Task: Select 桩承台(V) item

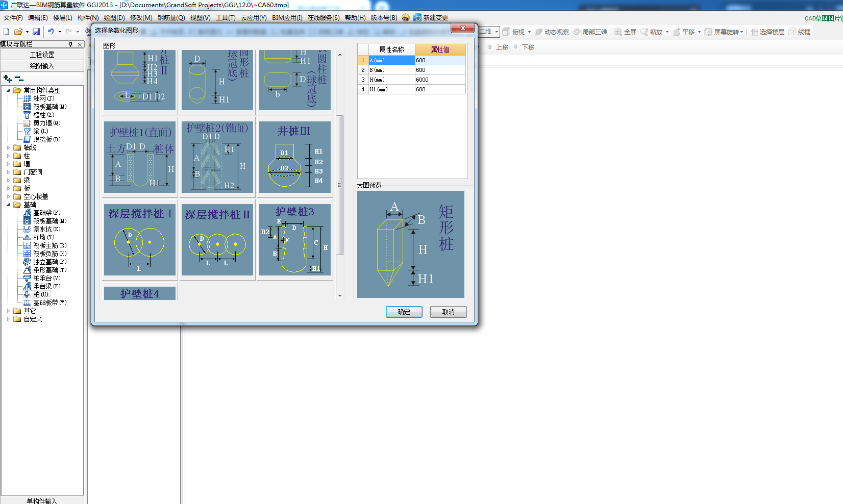Action: pos(47,278)
